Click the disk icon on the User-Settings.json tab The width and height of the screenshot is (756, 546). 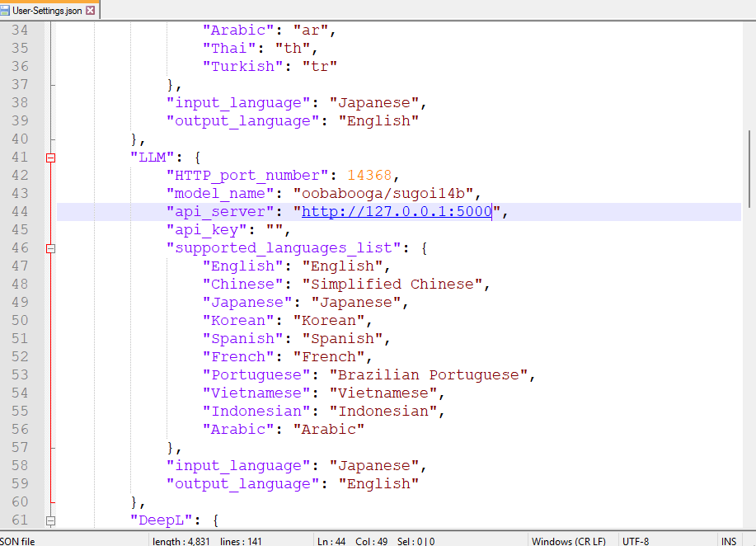click(x=5, y=10)
